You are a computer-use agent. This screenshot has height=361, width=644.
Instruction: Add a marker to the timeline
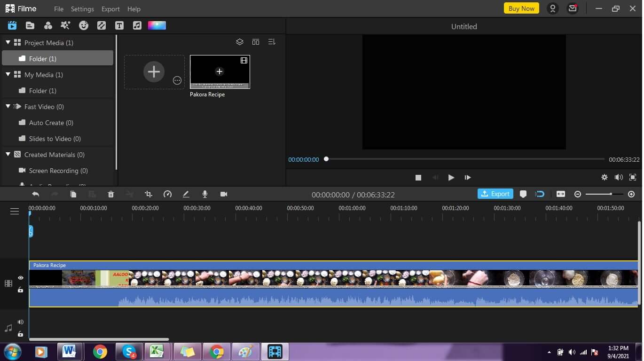coord(523,194)
